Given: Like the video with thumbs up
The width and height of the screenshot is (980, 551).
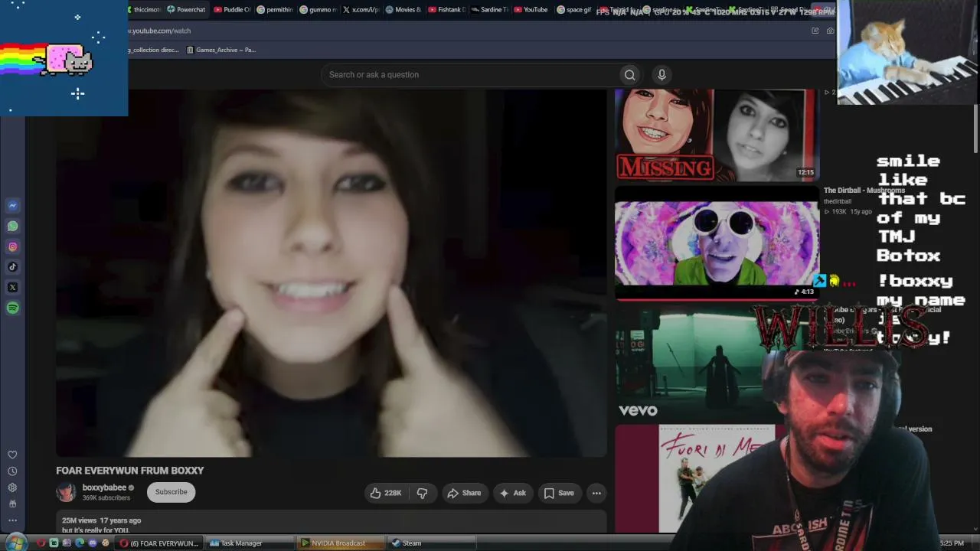Looking at the screenshot, I should point(386,493).
